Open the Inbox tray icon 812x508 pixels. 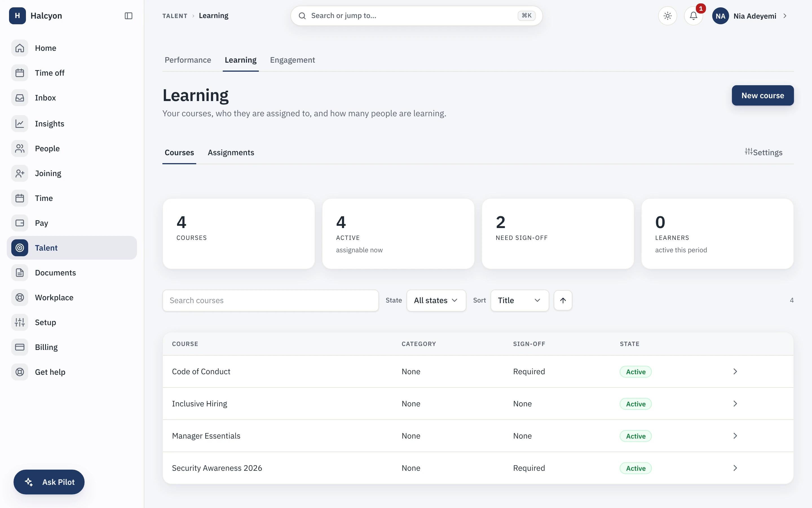click(x=20, y=98)
